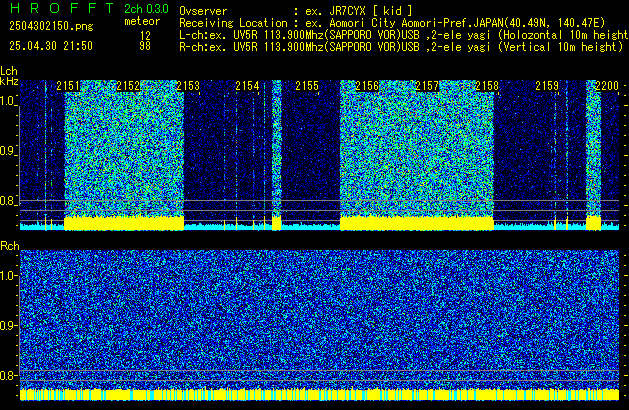
Task: Select the HROFFT title text
Action: click(x=62, y=8)
